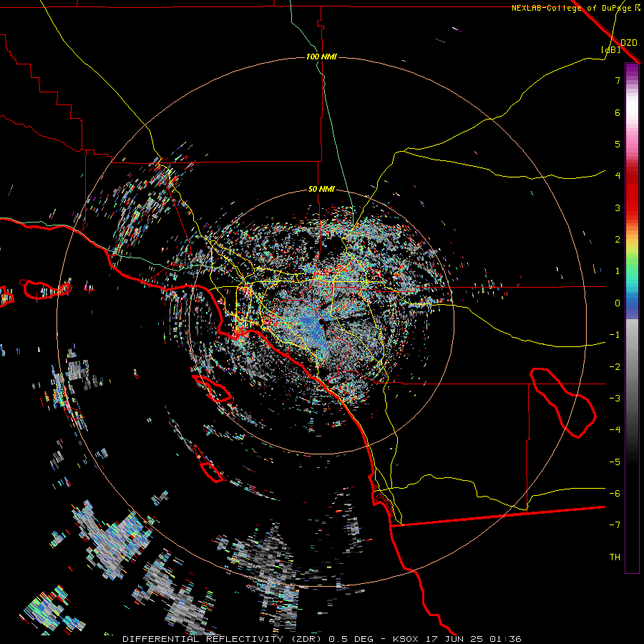
Task: Click the 'DZD' product label
Action: click(629, 42)
